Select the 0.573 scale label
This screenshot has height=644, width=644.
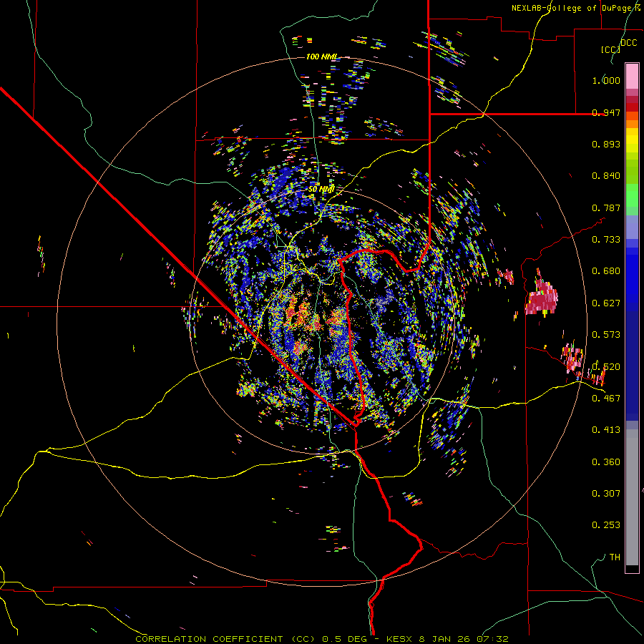point(606,335)
